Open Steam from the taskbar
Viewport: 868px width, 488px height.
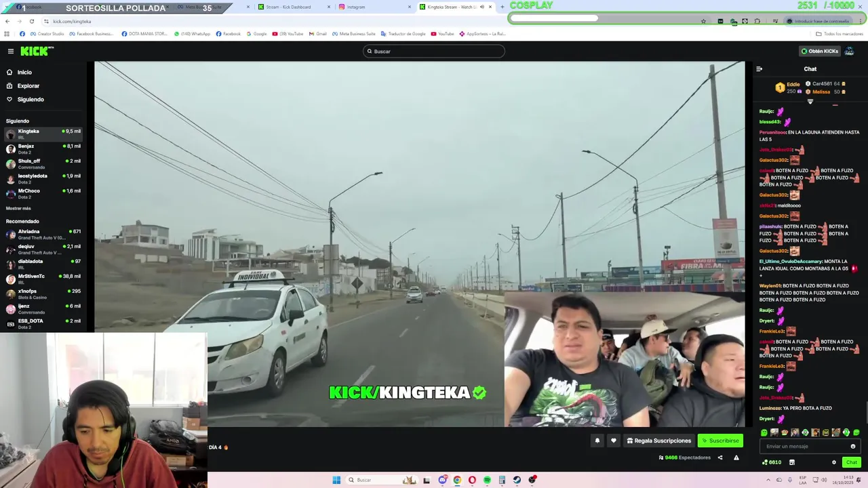(517, 480)
